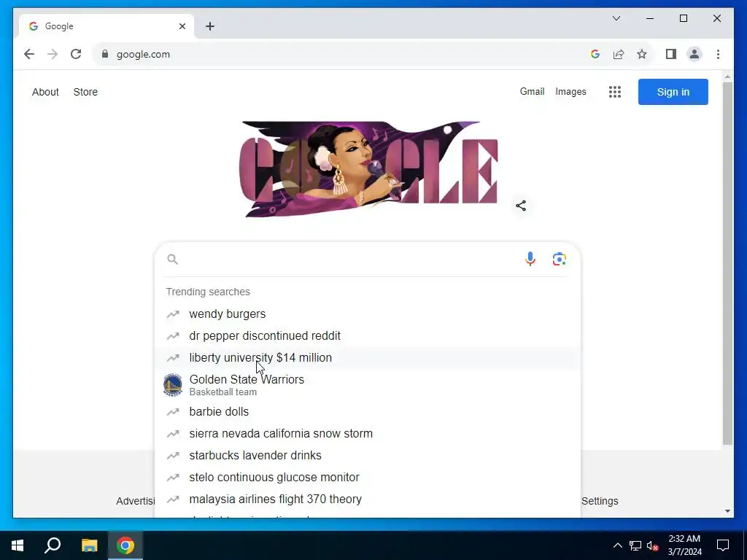Open Google Images link
The height and width of the screenshot is (560, 747).
(570, 91)
